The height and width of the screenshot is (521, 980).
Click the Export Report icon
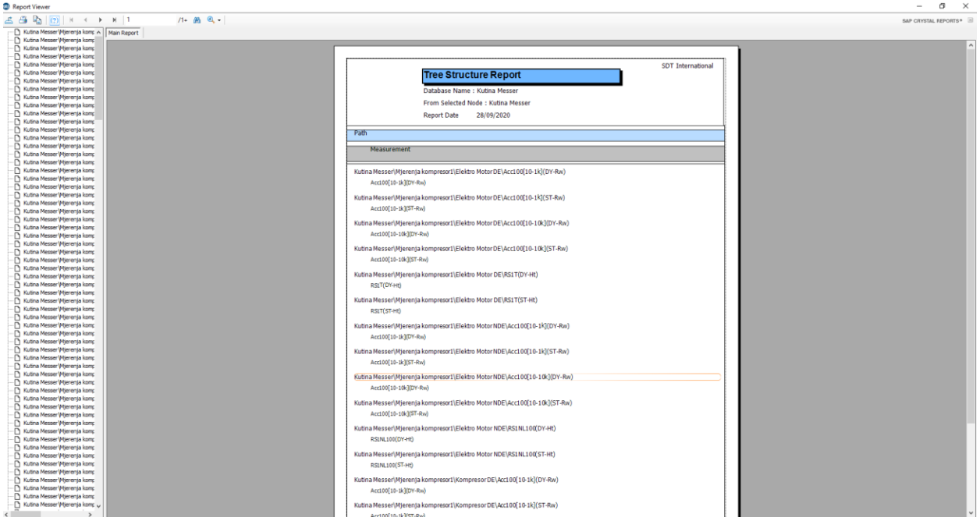coord(9,19)
